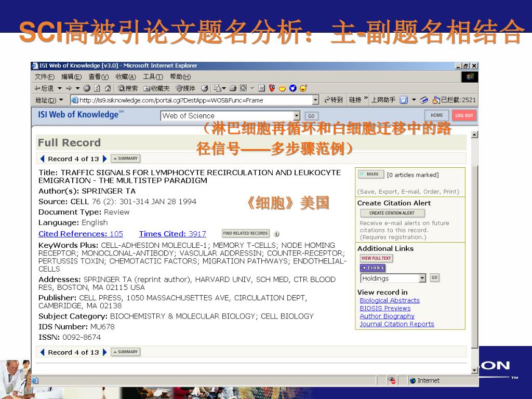The width and height of the screenshot is (532, 399).
Task: Click the red shield toolbar icon
Action: click(x=271, y=88)
